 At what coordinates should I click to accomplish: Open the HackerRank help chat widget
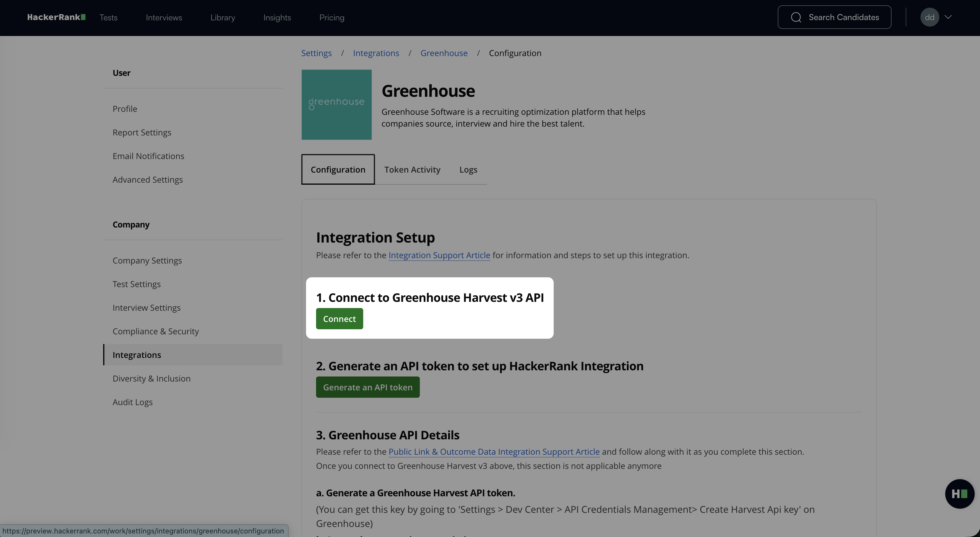coord(959,494)
